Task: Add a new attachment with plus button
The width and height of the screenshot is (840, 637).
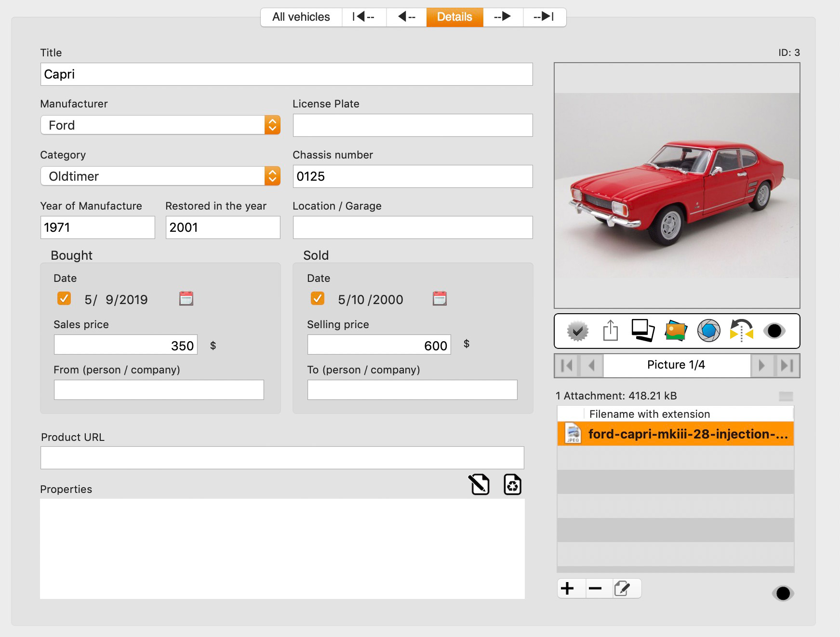Action: coord(568,588)
